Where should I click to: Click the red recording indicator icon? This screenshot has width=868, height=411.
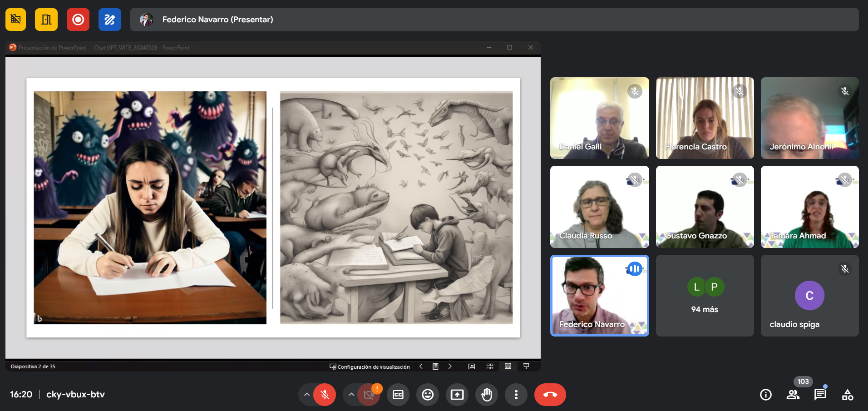(78, 20)
